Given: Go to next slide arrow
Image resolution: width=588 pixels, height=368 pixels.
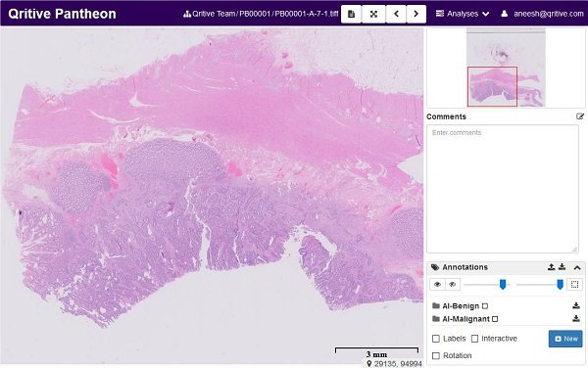Looking at the screenshot, I should click(x=416, y=14).
